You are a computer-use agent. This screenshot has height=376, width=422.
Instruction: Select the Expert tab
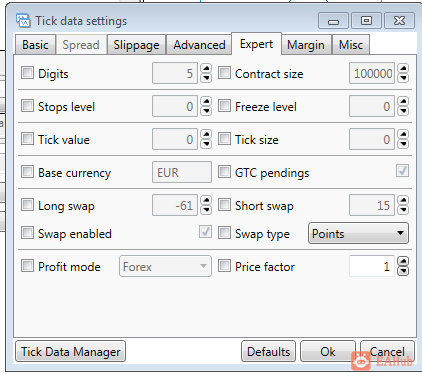256,44
